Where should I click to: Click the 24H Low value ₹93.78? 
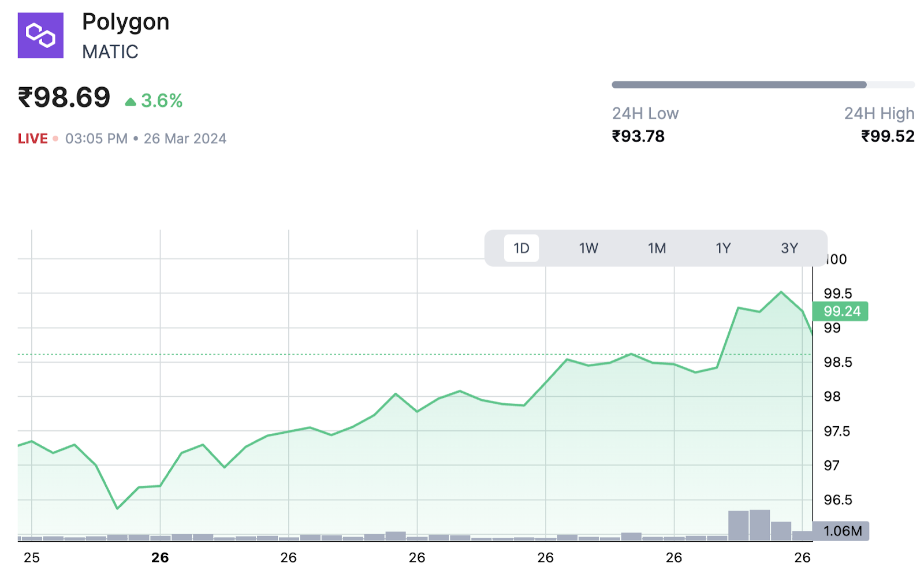(x=638, y=136)
